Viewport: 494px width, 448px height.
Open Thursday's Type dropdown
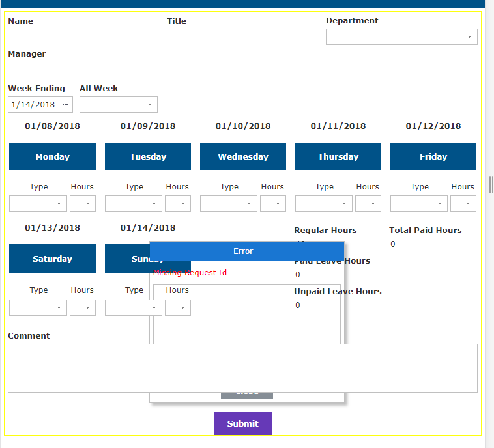323,204
